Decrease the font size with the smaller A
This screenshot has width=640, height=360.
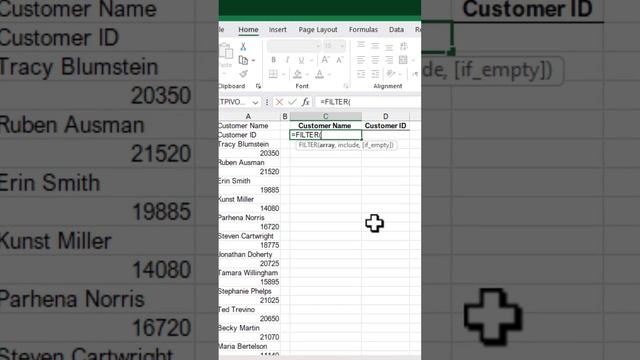pyautogui.click(x=339, y=60)
